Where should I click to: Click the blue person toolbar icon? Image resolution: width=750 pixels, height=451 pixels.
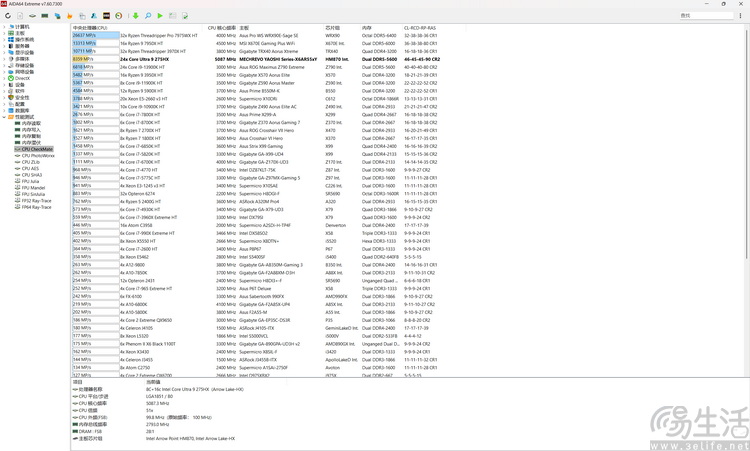click(94, 16)
